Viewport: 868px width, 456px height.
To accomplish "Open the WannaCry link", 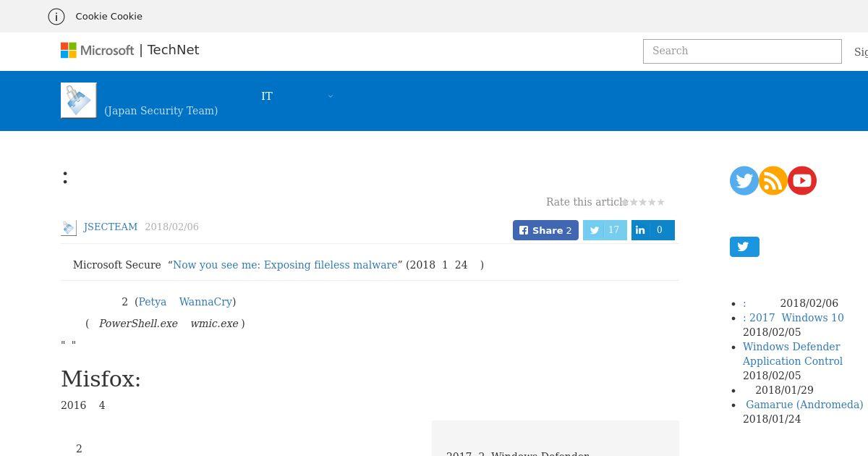I will (x=205, y=302).
